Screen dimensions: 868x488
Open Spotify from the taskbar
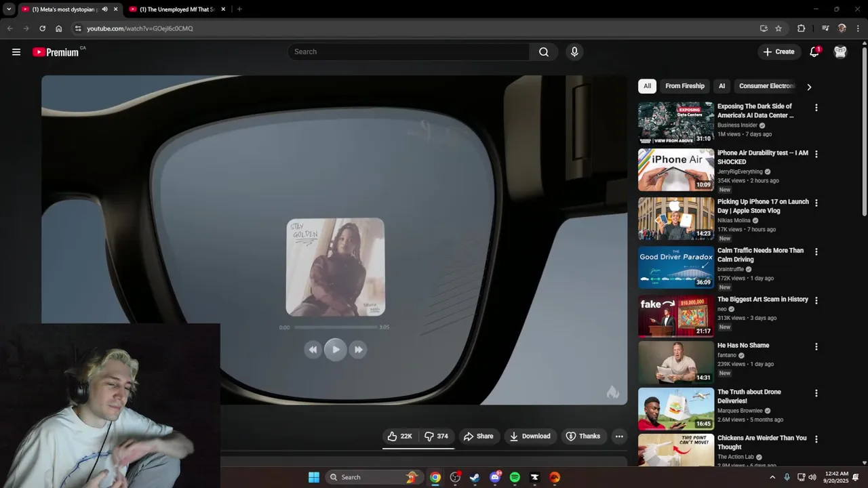pos(515,477)
